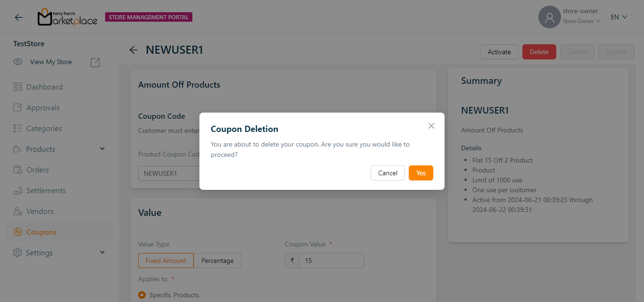The height and width of the screenshot is (302, 644).
Task: Open the external store link icon
Action: [x=95, y=62]
